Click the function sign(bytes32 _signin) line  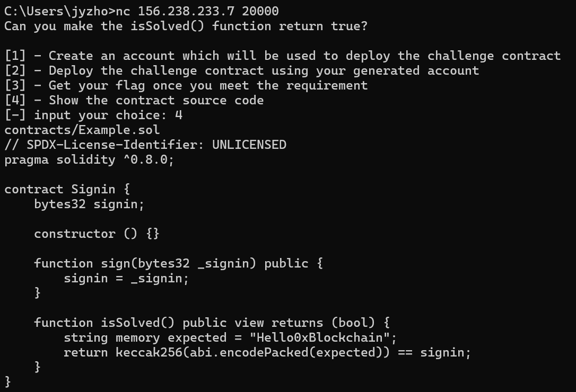tap(179, 263)
